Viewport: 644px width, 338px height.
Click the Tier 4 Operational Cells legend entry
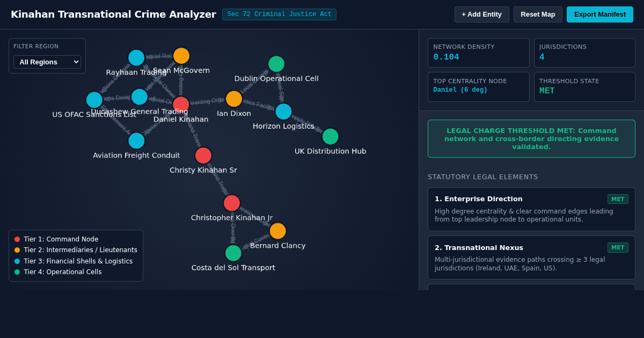pos(58,272)
